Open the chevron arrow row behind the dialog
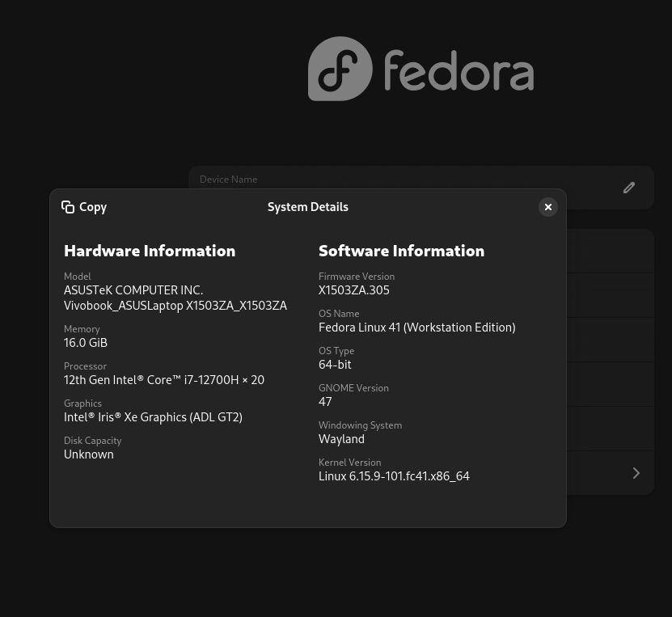The height and width of the screenshot is (617, 672). point(636,473)
